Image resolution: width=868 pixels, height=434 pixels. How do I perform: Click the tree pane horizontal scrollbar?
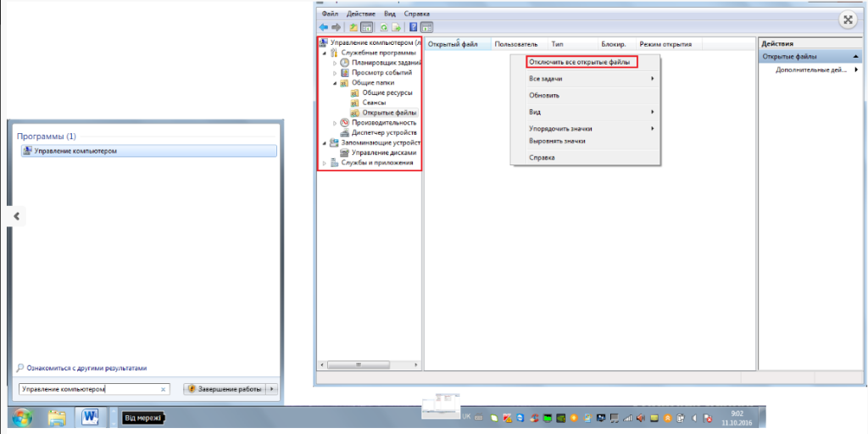point(370,365)
